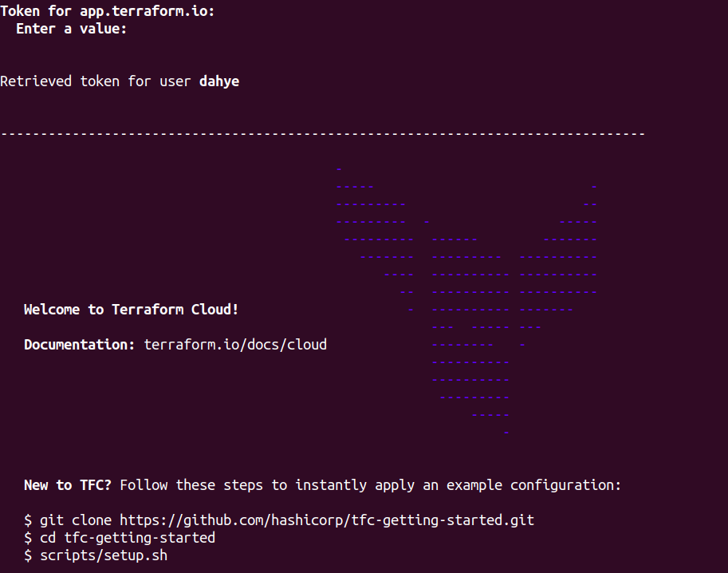Open the terraform.io/docs/cloud link
Screen dimensions: 728x573
[x=235, y=344]
